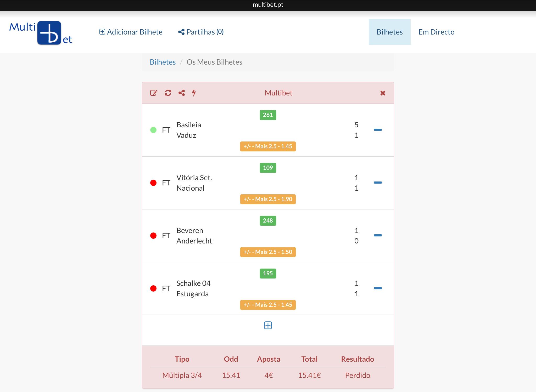Image resolution: width=536 pixels, height=392 pixels.
Task: Remove Schalke 04 vs Estugarda match
Action: click(x=378, y=288)
